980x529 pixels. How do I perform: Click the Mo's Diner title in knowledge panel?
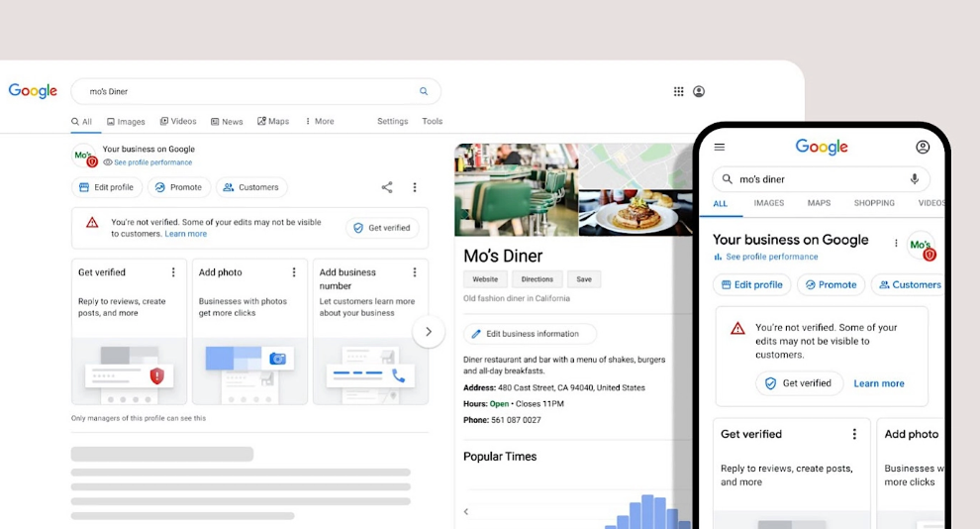503,256
